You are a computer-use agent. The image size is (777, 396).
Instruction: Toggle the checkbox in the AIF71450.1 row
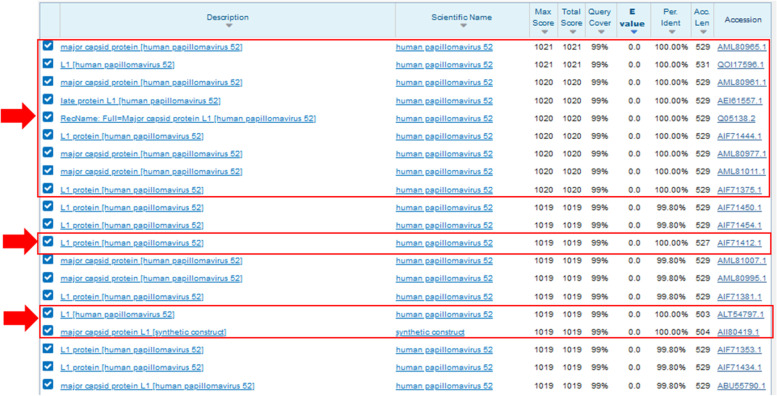(x=48, y=206)
